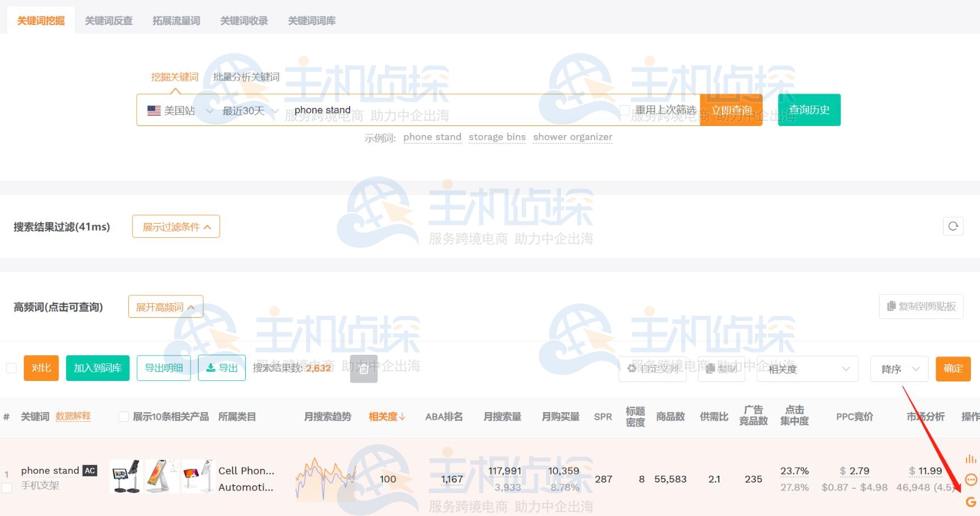Tick the select-all checkbox beside 对比
Viewport: 980px width, 516px height.
pyautogui.click(x=11, y=368)
